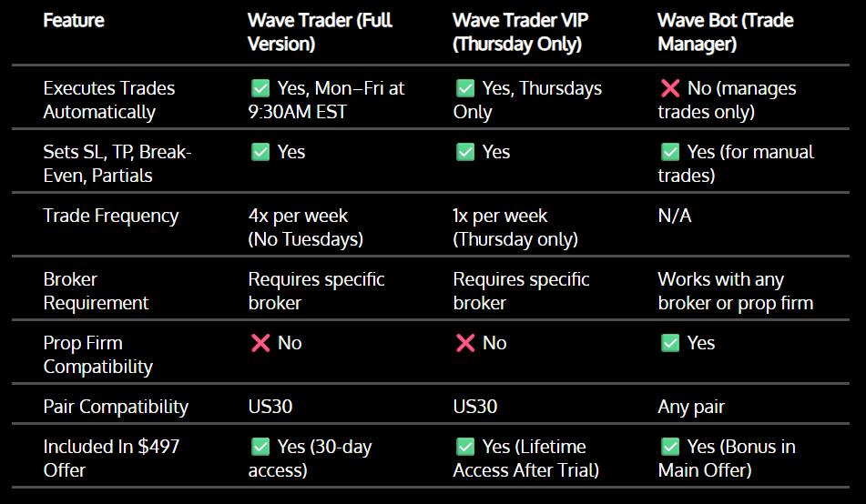The image size is (866, 504).
Task: Click red X in Wave Trader VIP Prop Firm cell
Action: [x=465, y=343]
